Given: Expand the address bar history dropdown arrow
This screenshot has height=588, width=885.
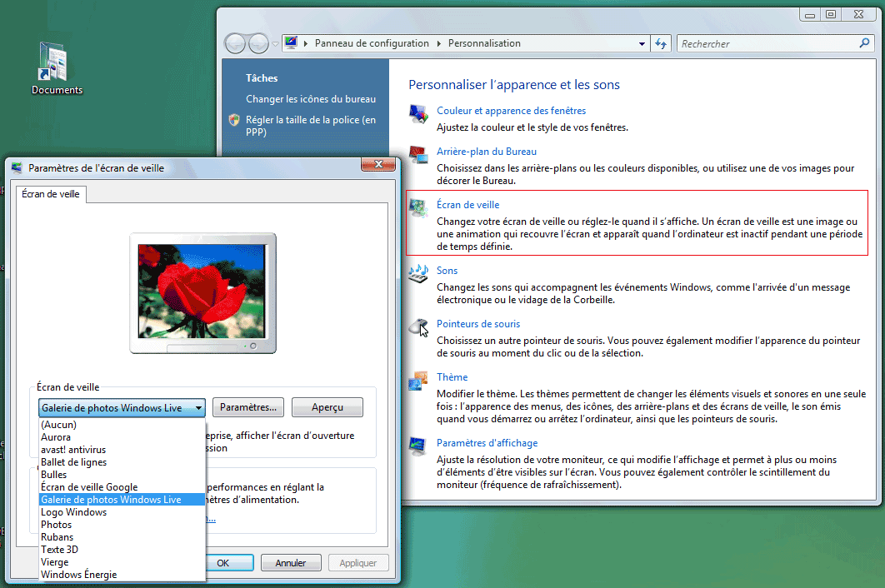Looking at the screenshot, I should pos(642,43).
